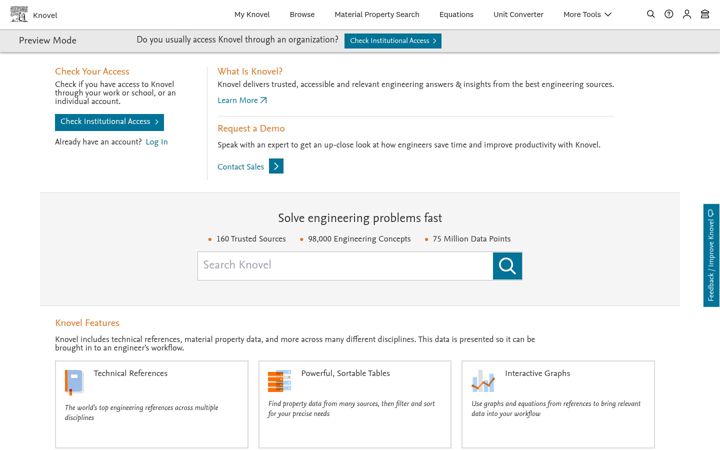Click the Technical References card title

click(x=130, y=373)
